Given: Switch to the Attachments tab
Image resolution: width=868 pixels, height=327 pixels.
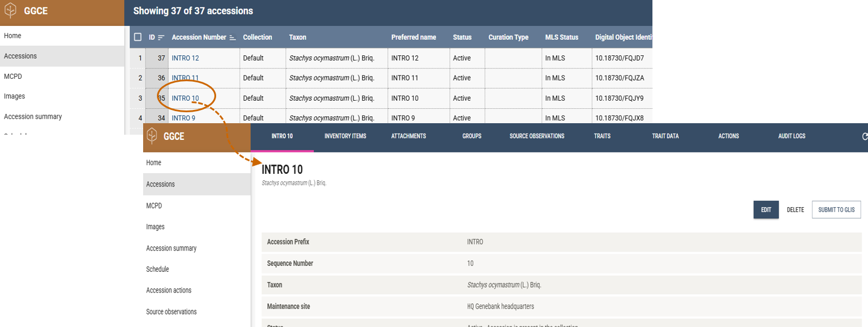Looking at the screenshot, I should click(x=408, y=136).
